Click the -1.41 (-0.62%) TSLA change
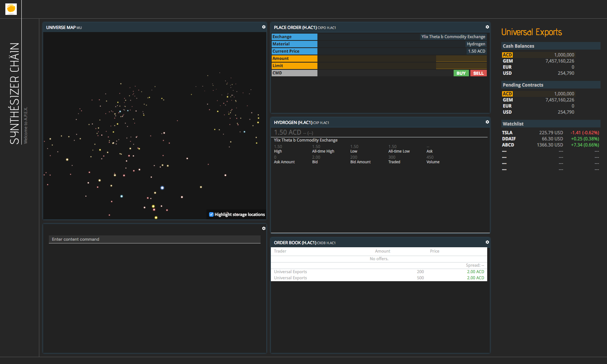The image size is (607, 364). 584,133
